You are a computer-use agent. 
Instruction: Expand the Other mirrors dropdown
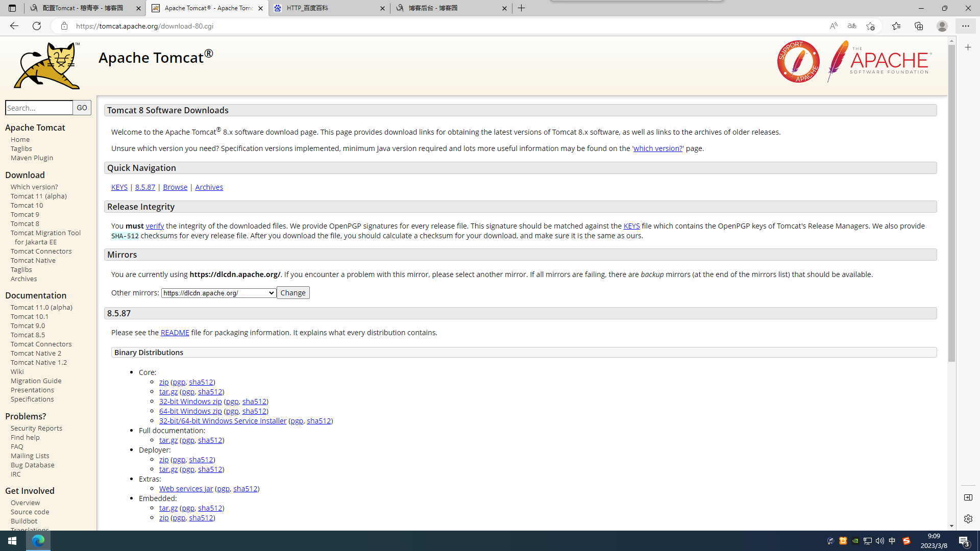tap(218, 293)
